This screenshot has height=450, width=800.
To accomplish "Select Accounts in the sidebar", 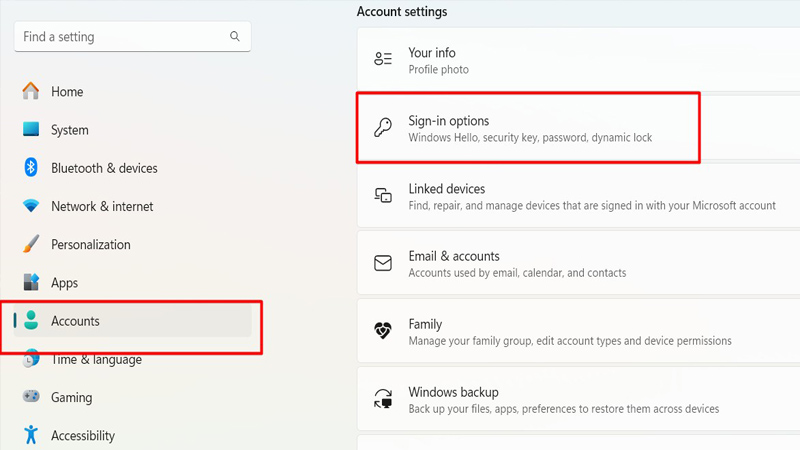I will coord(133,321).
